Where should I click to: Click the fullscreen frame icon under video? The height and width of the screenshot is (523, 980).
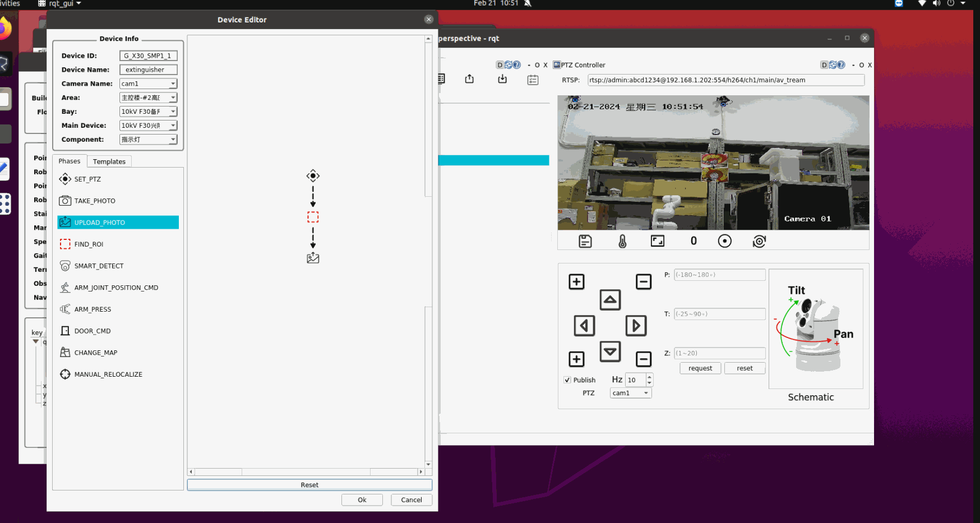tap(657, 241)
